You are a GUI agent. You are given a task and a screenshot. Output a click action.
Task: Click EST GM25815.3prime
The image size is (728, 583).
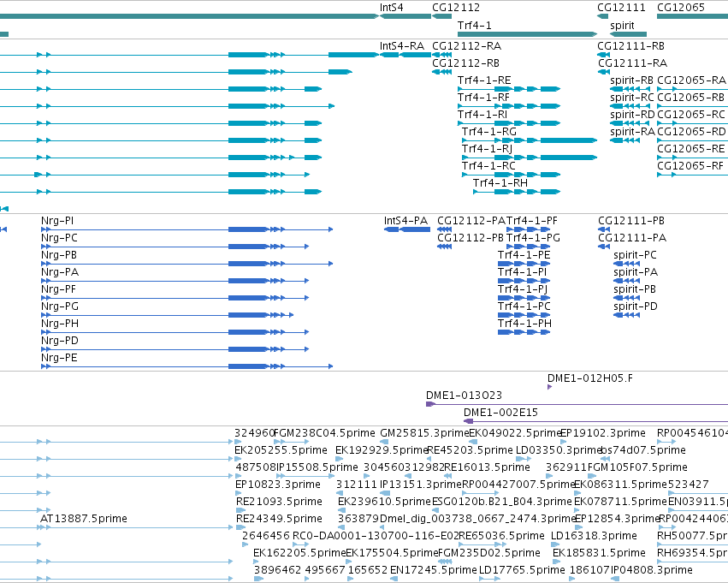click(424, 433)
